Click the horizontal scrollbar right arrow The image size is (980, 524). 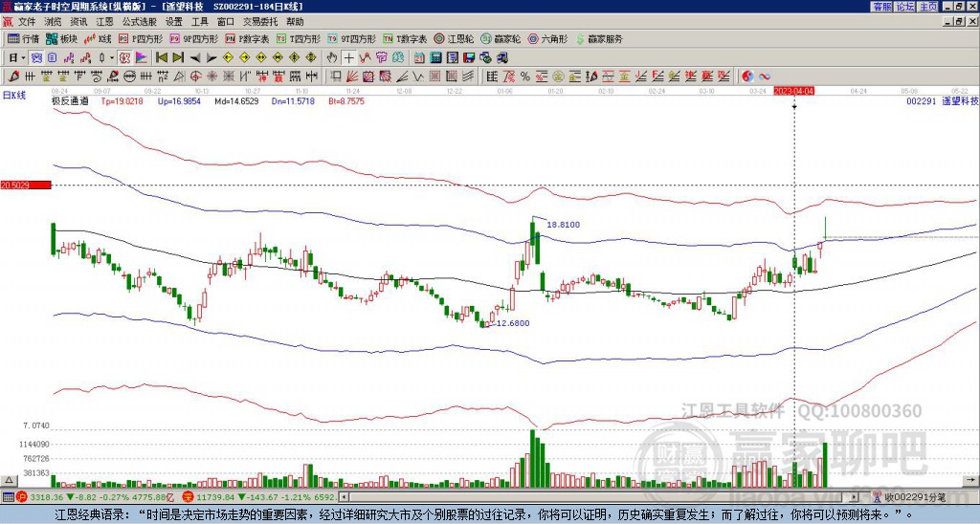click(855, 497)
